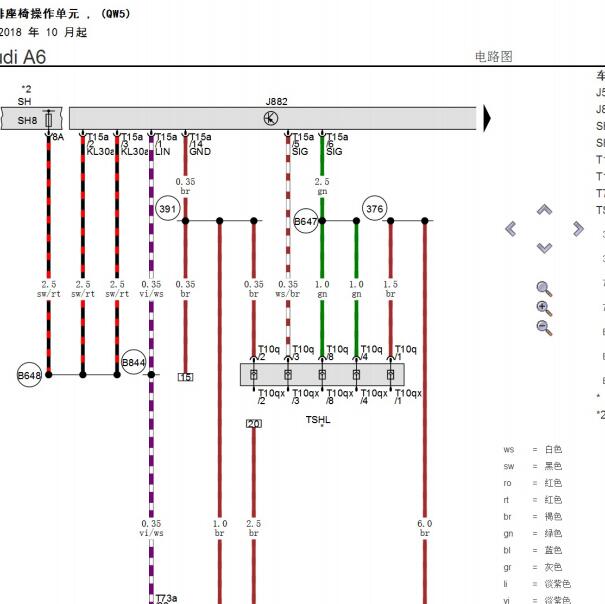605x604 pixels.
Task: Click the br 褐色 legend entry
Action: 532,517
